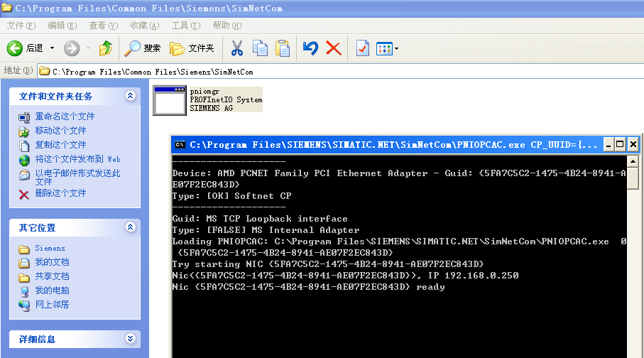Viewport: 644px width, 358px height.
Task: Click the e-mail envelope task icon
Action: [x=24, y=175]
